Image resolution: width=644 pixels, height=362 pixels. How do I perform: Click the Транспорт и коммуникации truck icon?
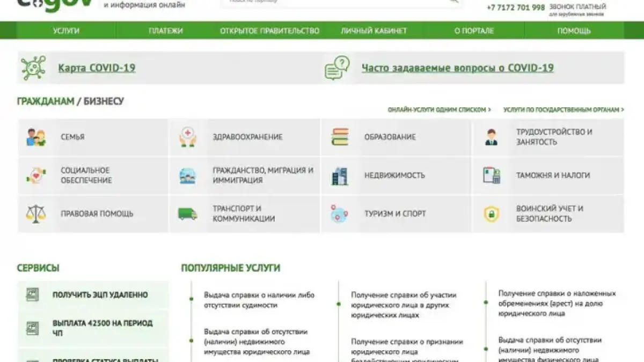tap(188, 214)
